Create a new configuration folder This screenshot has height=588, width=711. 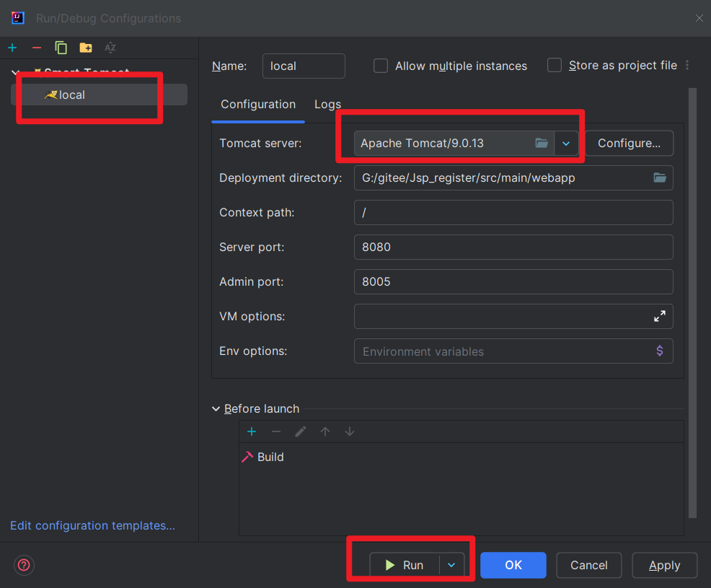[86, 48]
